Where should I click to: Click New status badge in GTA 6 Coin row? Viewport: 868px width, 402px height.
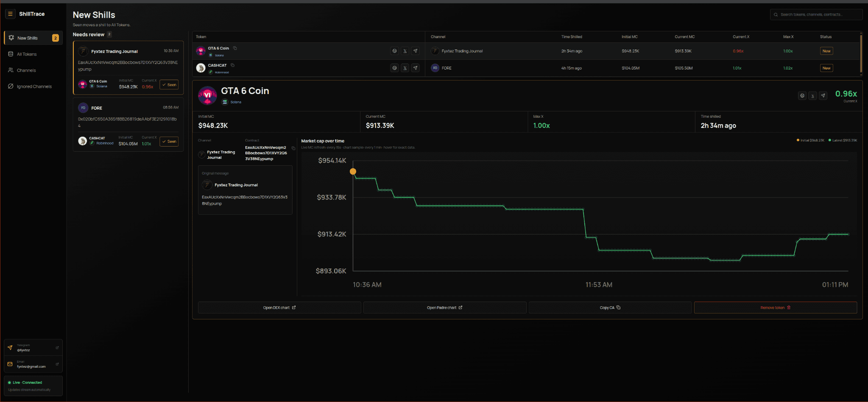pyautogui.click(x=826, y=51)
